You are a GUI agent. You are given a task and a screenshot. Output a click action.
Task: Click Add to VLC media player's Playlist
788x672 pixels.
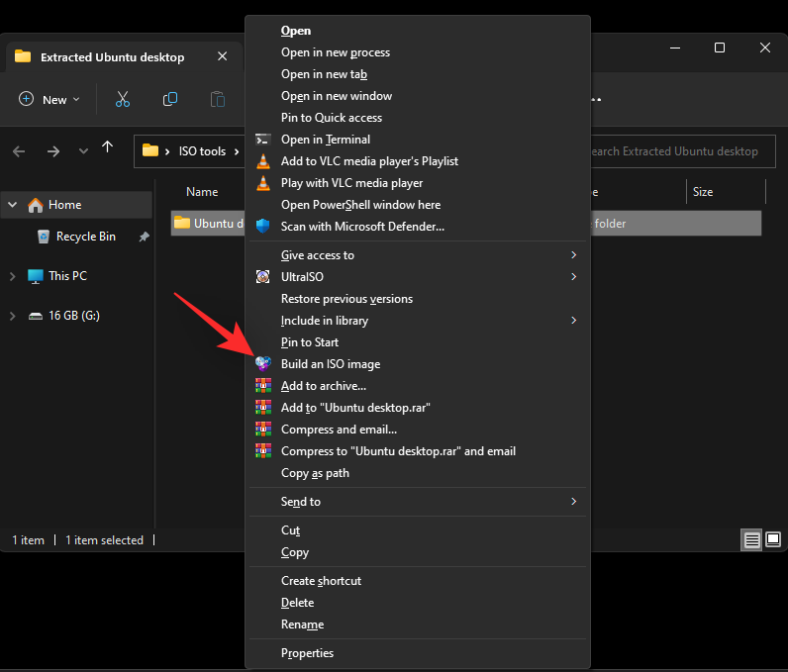point(418,161)
